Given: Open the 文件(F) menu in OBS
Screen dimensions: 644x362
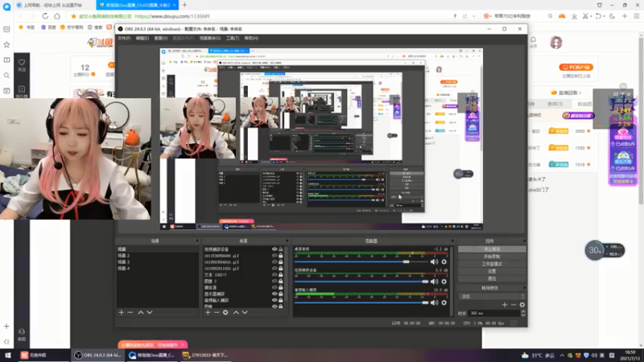Looking at the screenshot, I should pyautogui.click(x=124, y=38).
